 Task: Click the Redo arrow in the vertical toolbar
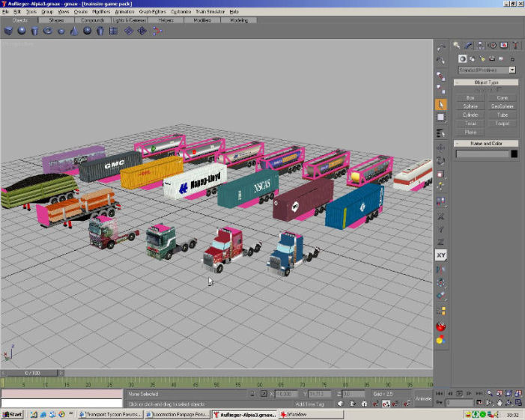[441, 61]
